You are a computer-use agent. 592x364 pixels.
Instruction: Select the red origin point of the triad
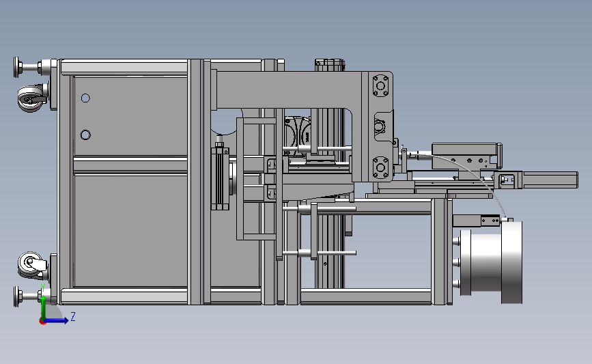click(x=42, y=322)
